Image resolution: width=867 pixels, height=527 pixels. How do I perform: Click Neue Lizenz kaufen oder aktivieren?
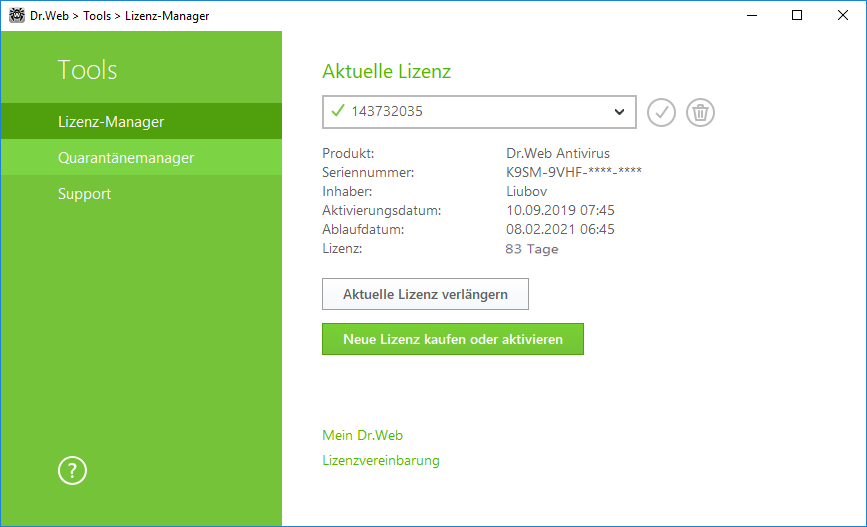click(x=453, y=339)
